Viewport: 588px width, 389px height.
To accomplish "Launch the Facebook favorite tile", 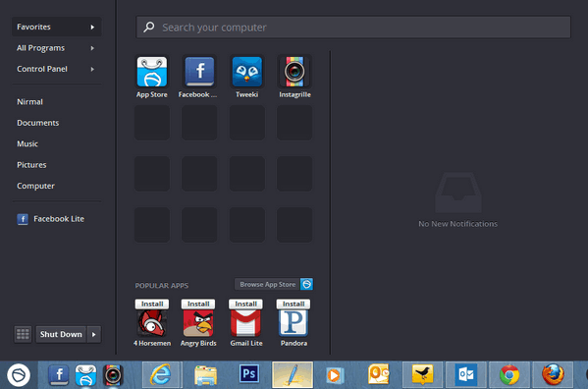I will (x=199, y=72).
